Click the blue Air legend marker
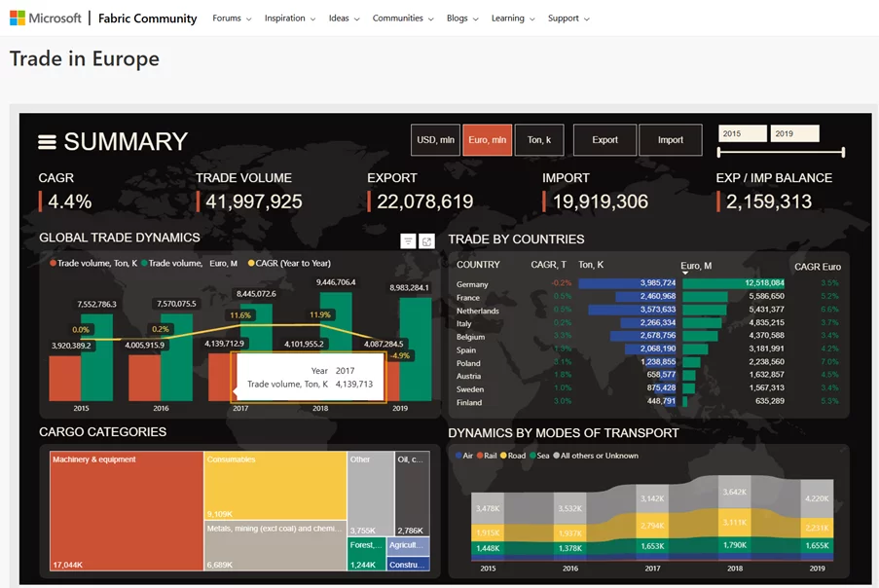This screenshot has width=879, height=588. click(458, 456)
